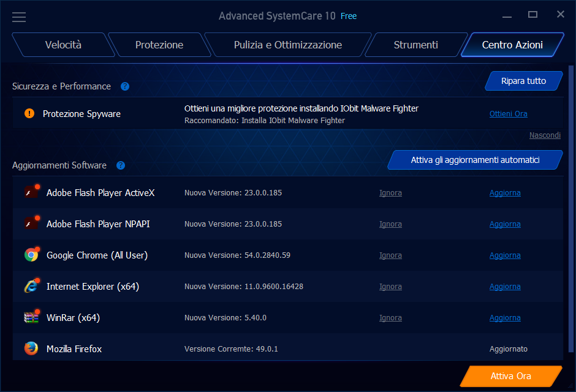The height and width of the screenshot is (392, 576).
Task: Ignore the Adobe Flash Player ActiveX update
Action: click(x=390, y=193)
